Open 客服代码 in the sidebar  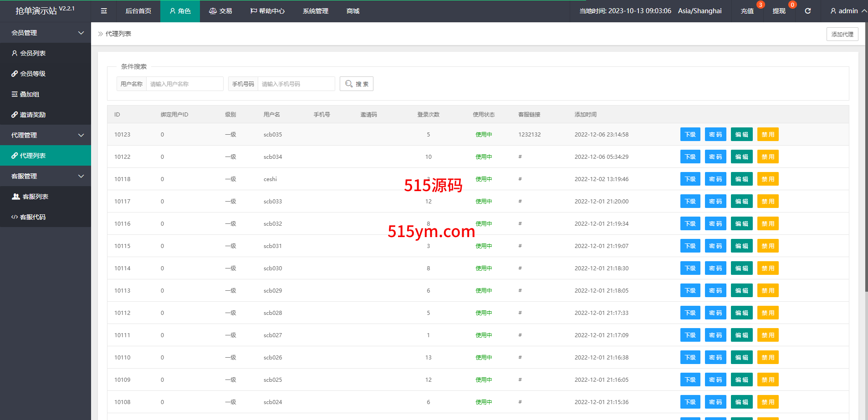coord(33,217)
